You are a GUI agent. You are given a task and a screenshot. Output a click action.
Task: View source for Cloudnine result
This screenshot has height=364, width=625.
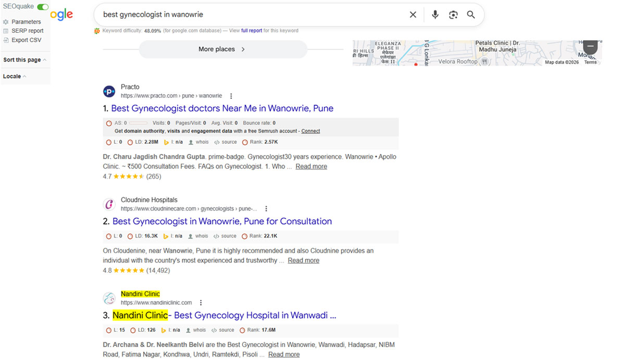225,236
